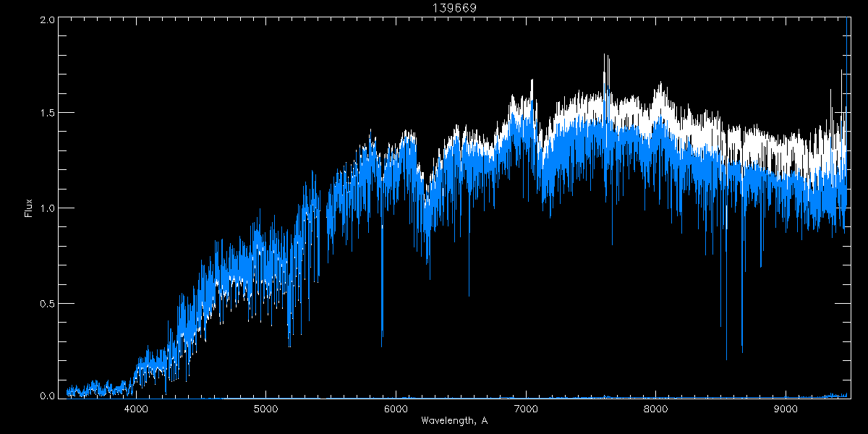Click the 0.0 flux tick label
The height and width of the screenshot is (434, 868).
46,396
